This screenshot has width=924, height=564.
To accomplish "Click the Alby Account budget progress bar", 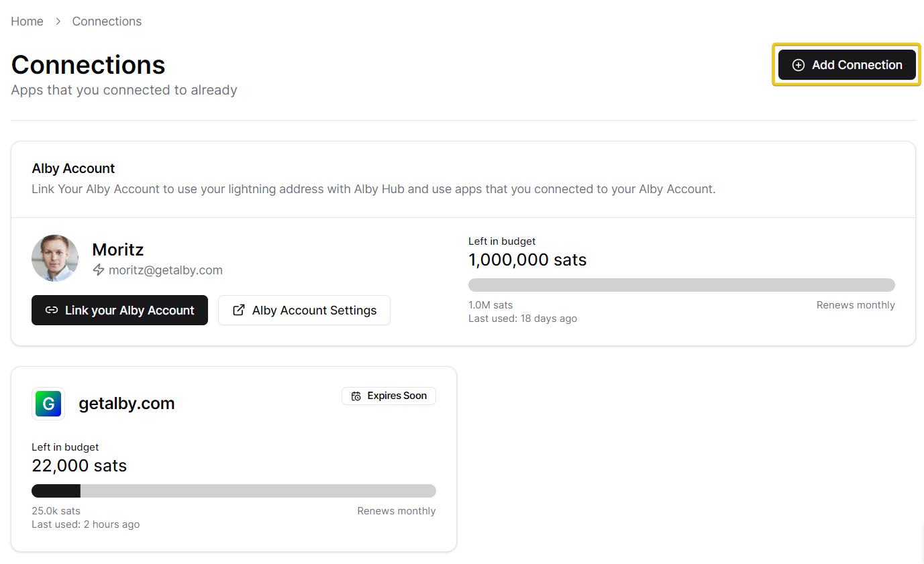I will [x=681, y=285].
